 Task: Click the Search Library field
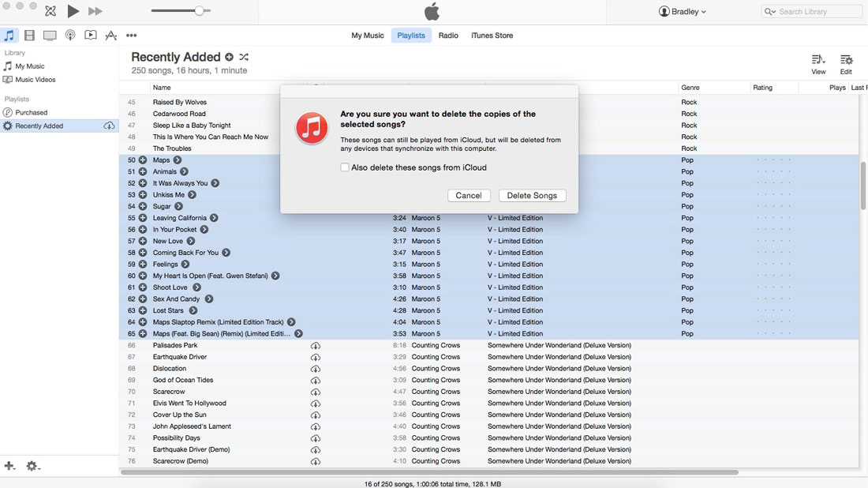pos(811,12)
